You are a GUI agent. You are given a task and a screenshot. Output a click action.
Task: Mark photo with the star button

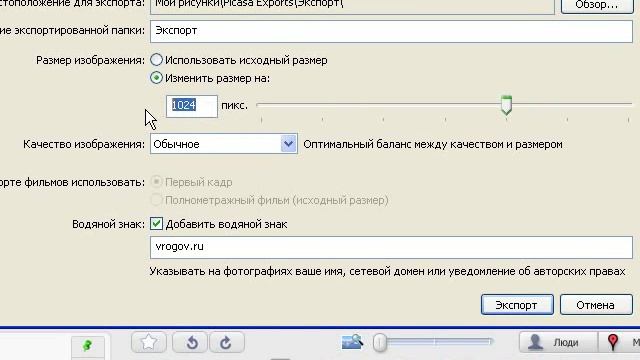click(149, 342)
